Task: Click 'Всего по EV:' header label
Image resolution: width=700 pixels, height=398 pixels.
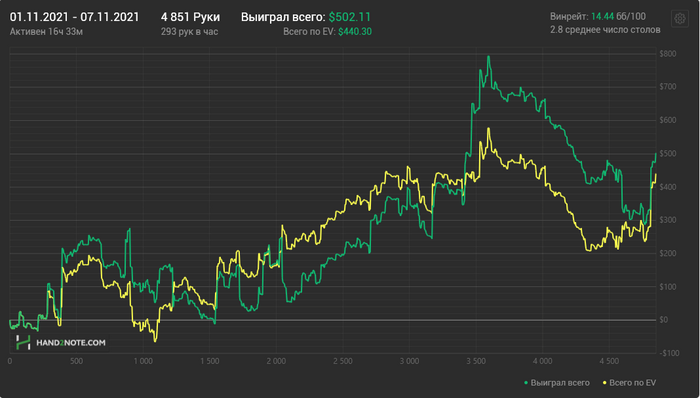Action: 309,32
